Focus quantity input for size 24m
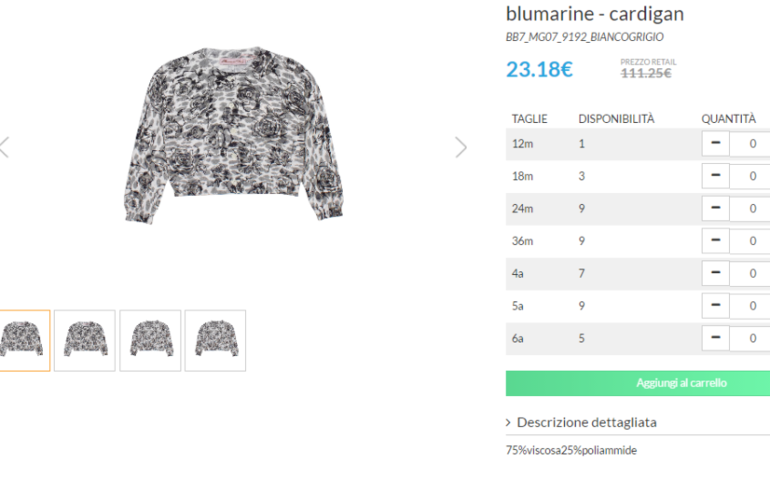 751,209
